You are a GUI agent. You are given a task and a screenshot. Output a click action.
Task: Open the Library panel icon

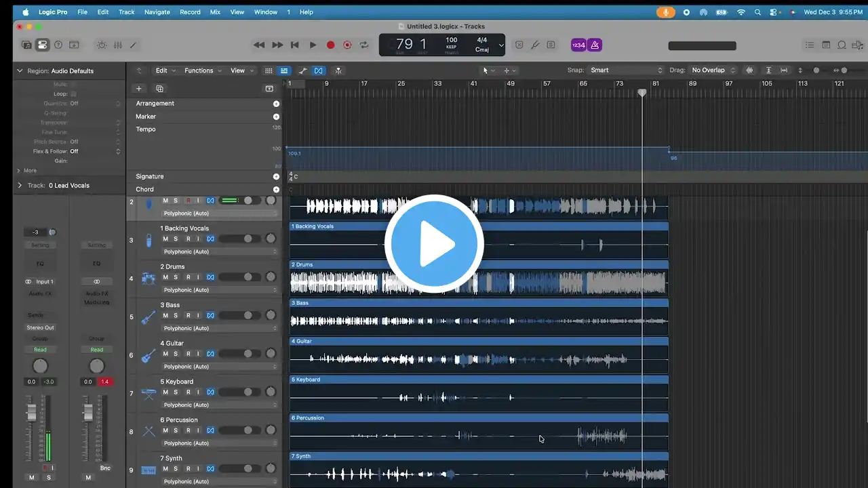pos(26,45)
